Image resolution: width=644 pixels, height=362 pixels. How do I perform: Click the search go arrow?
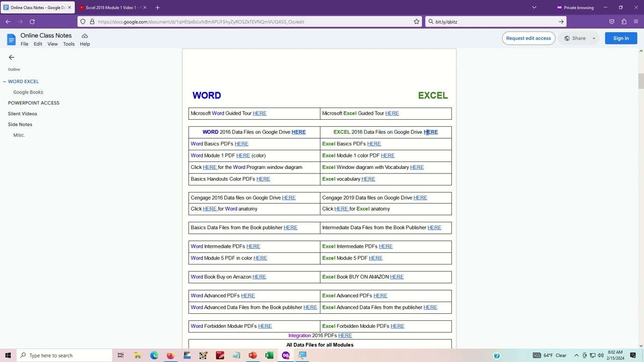pos(561,22)
